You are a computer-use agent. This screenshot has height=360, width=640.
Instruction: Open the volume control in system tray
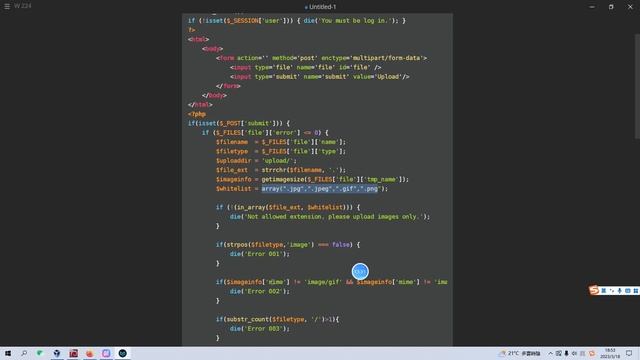point(574,353)
